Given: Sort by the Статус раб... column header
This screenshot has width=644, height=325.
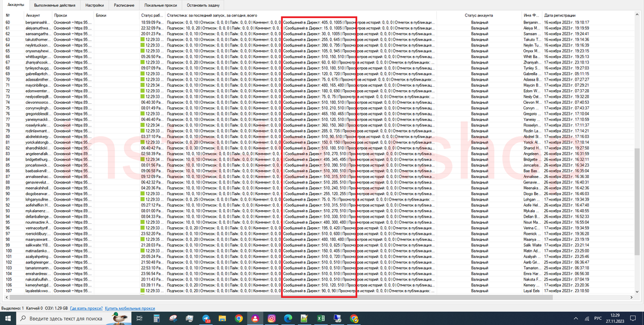Looking at the screenshot, I should (153, 16).
